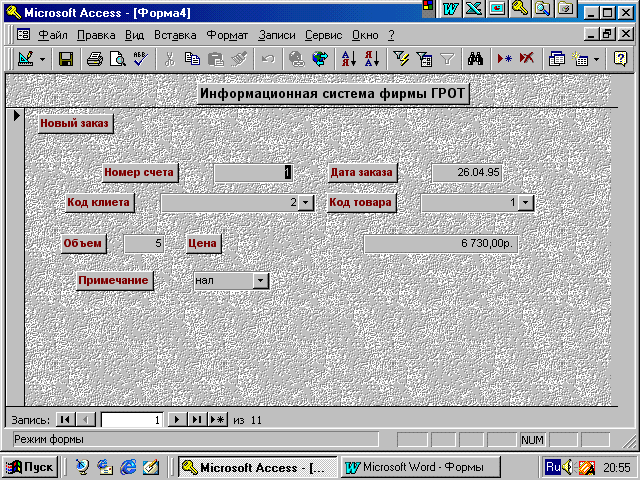
Task: Copy selection using the toolbar Copy icon
Action: point(192,60)
